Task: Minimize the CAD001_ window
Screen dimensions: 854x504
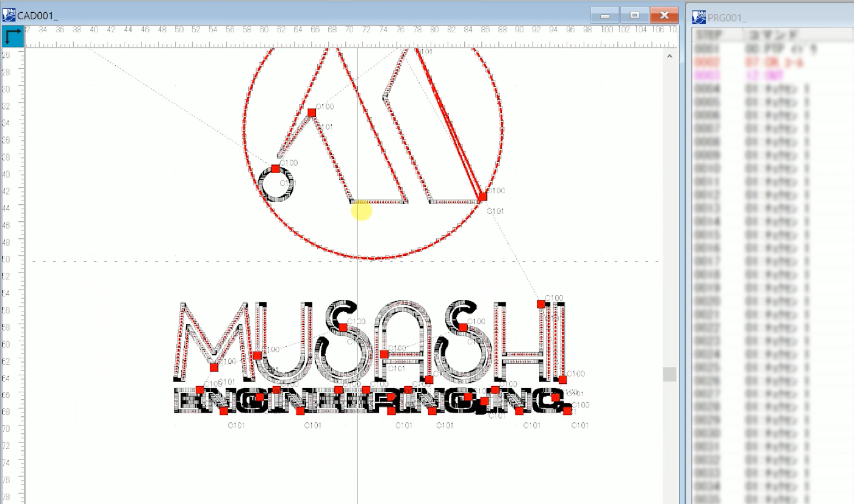Action: coord(605,15)
